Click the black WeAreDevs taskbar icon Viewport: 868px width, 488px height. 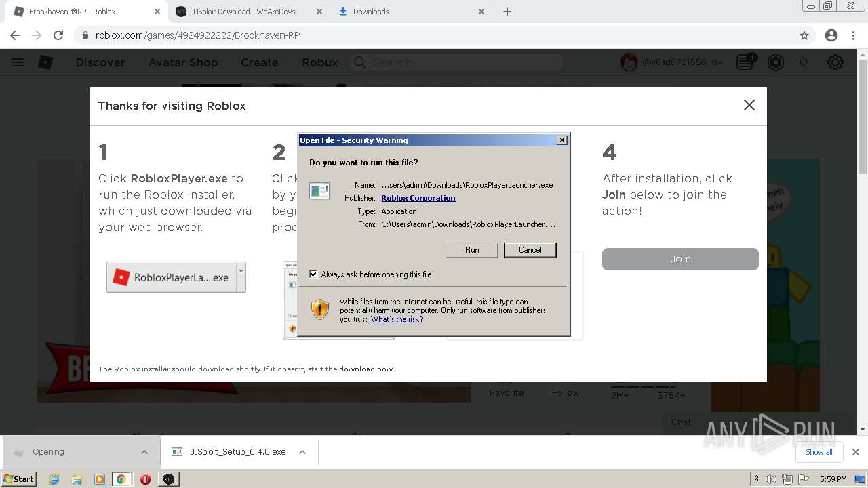pyautogui.click(x=169, y=479)
